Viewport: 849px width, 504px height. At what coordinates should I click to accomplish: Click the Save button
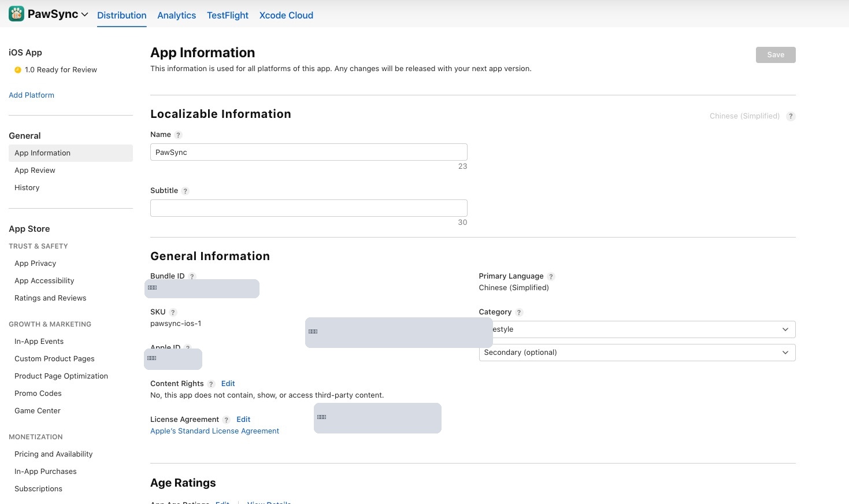pos(776,55)
